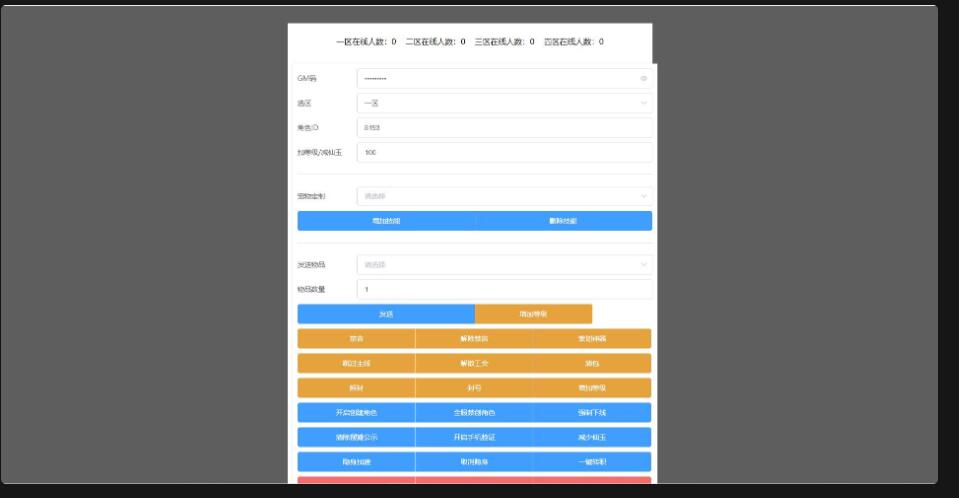Focus the 角色ID input field
Screen dimensions: 959x498
[x=504, y=127]
